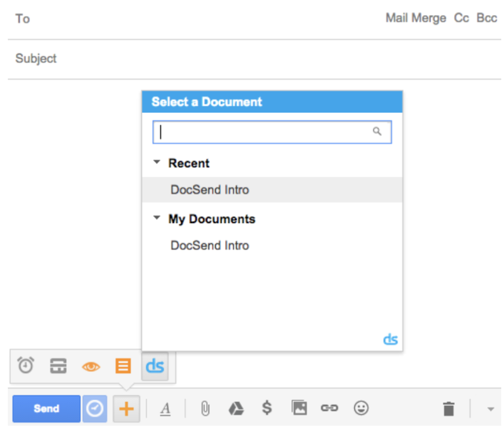Click the dollar sign send money icon

click(x=266, y=408)
